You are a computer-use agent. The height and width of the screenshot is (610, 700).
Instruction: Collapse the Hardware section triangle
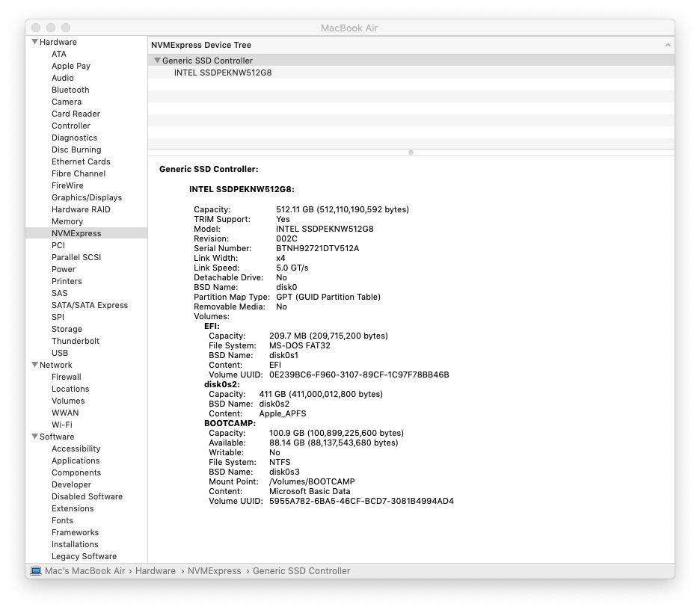[35, 42]
